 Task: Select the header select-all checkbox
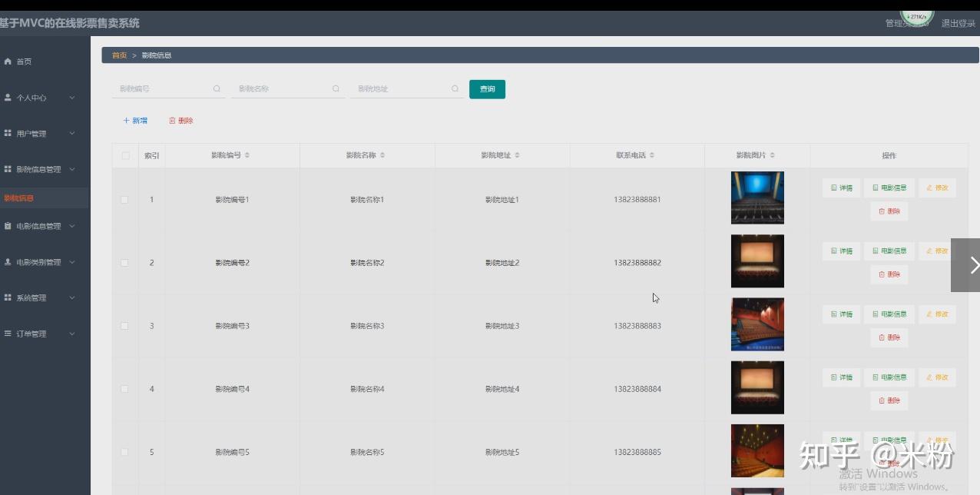tap(125, 156)
